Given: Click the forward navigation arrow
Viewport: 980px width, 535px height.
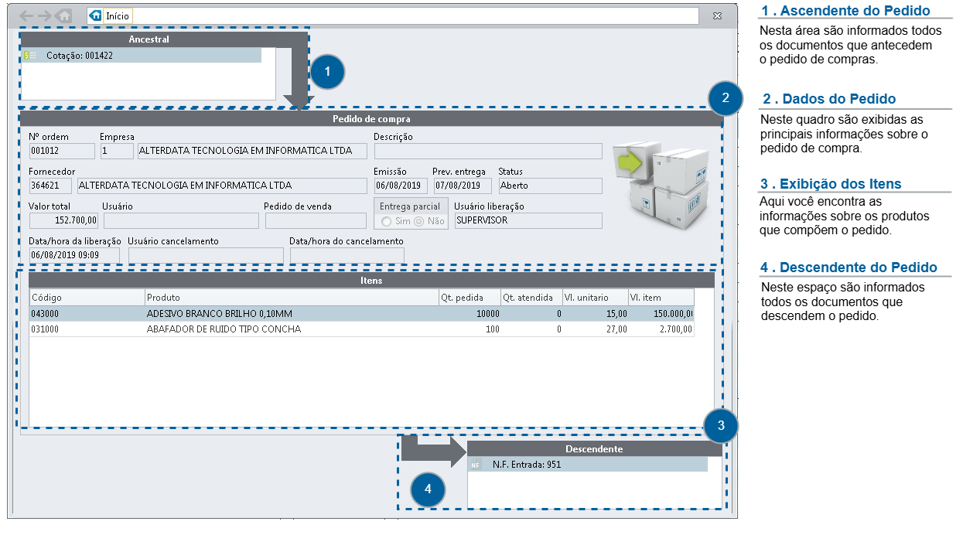Looking at the screenshot, I should [46, 15].
